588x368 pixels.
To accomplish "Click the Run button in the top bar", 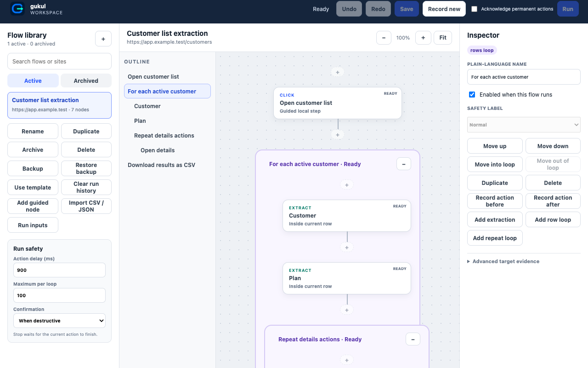I will [x=568, y=9].
